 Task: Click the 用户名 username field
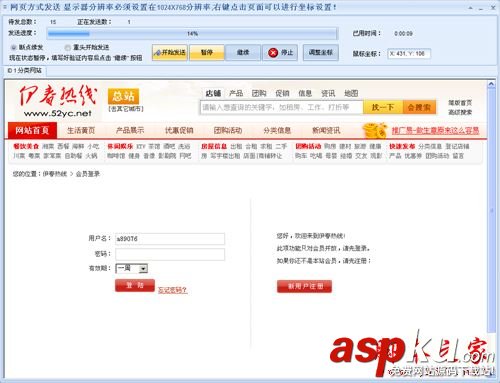click(170, 239)
